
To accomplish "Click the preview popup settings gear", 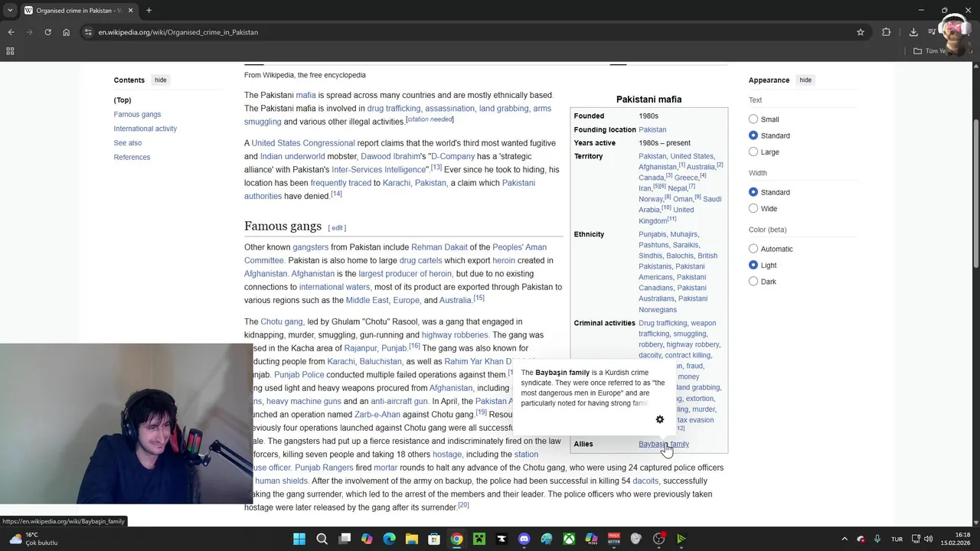I will 660,419.
